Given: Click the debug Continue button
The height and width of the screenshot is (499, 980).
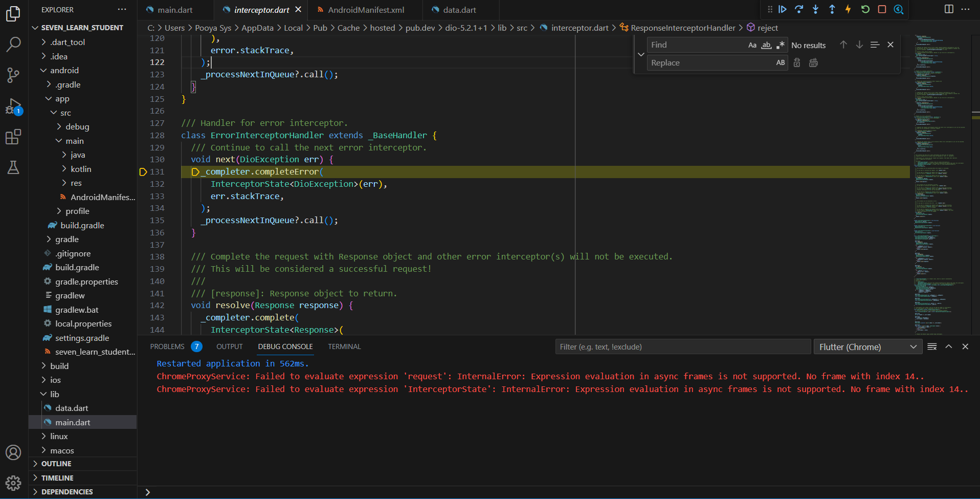Looking at the screenshot, I should 783,9.
